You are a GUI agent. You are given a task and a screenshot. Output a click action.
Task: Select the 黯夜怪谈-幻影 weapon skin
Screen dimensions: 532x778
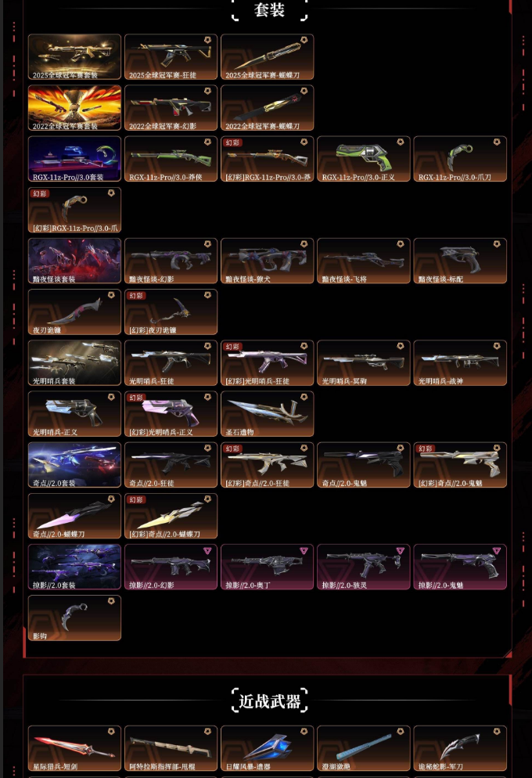(x=171, y=261)
